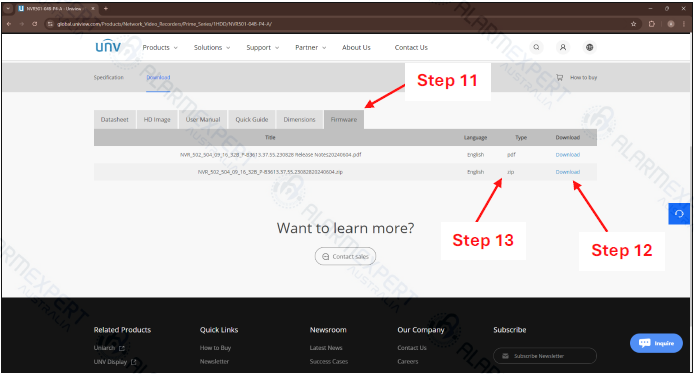Click blue support headset side button

pos(679,214)
